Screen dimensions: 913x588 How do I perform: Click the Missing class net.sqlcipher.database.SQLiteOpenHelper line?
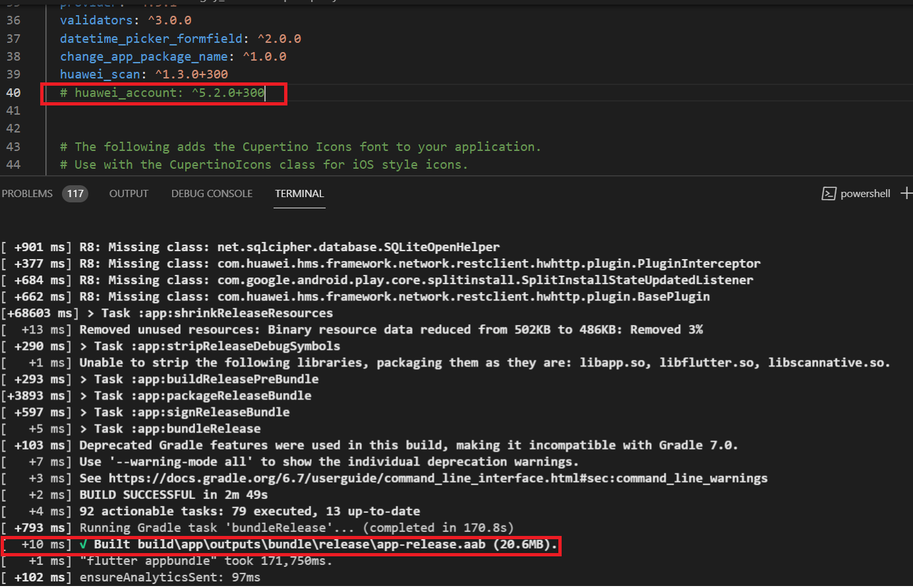[250, 247]
